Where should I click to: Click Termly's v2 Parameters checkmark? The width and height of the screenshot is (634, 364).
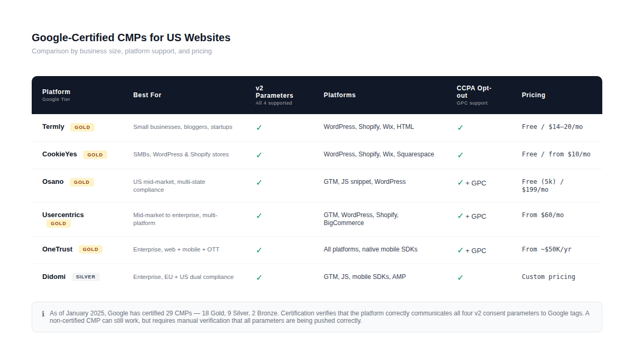coord(259,127)
